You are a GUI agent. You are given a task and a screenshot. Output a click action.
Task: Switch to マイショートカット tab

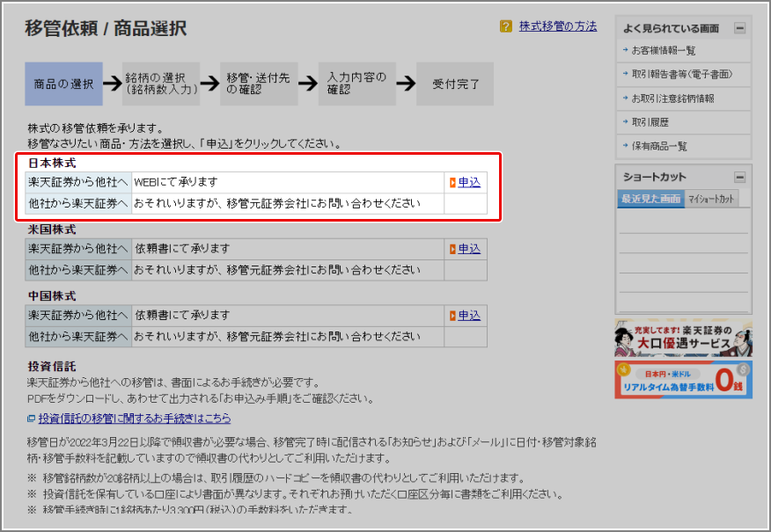point(711,199)
